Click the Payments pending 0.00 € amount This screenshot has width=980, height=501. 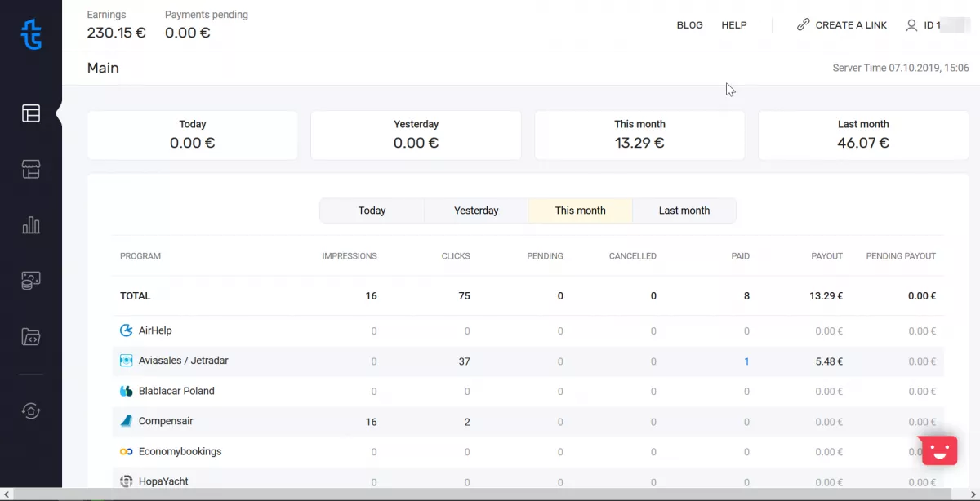point(188,33)
